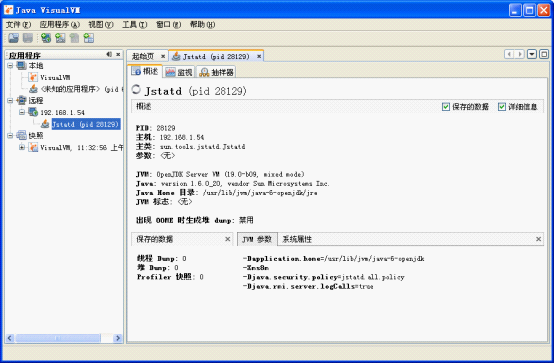Collapse the 远程 tree node
The image size is (554, 364).
tap(10, 100)
